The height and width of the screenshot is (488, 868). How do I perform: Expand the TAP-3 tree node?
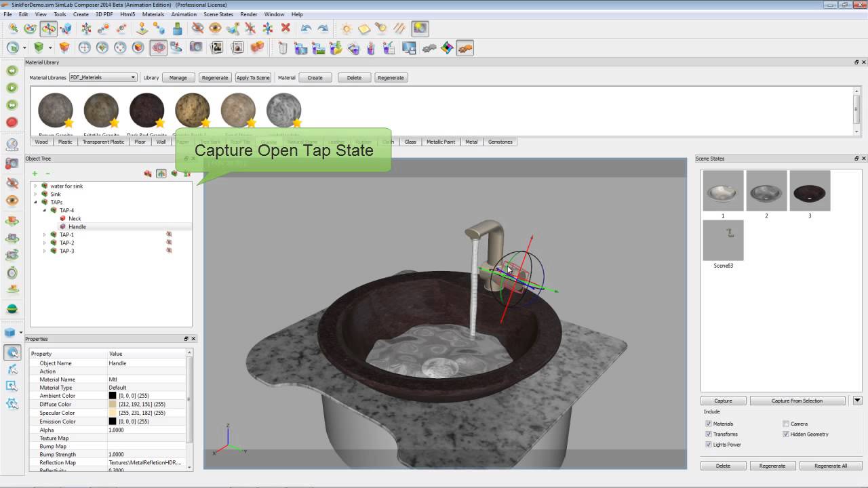tap(45, 251)
